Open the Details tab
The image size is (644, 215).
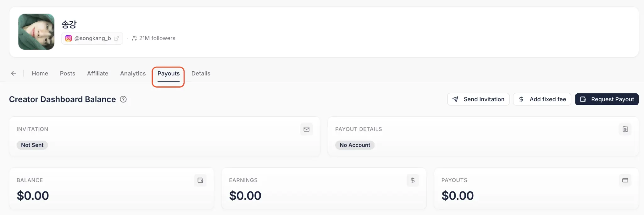click(201, 73)
